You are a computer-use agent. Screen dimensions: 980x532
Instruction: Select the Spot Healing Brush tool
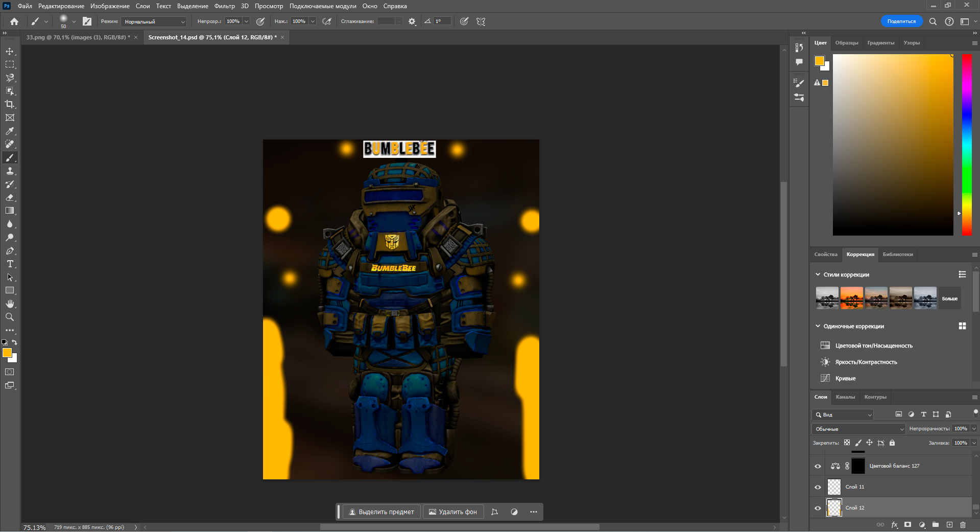pyautogui.click(x=10, y=144)
